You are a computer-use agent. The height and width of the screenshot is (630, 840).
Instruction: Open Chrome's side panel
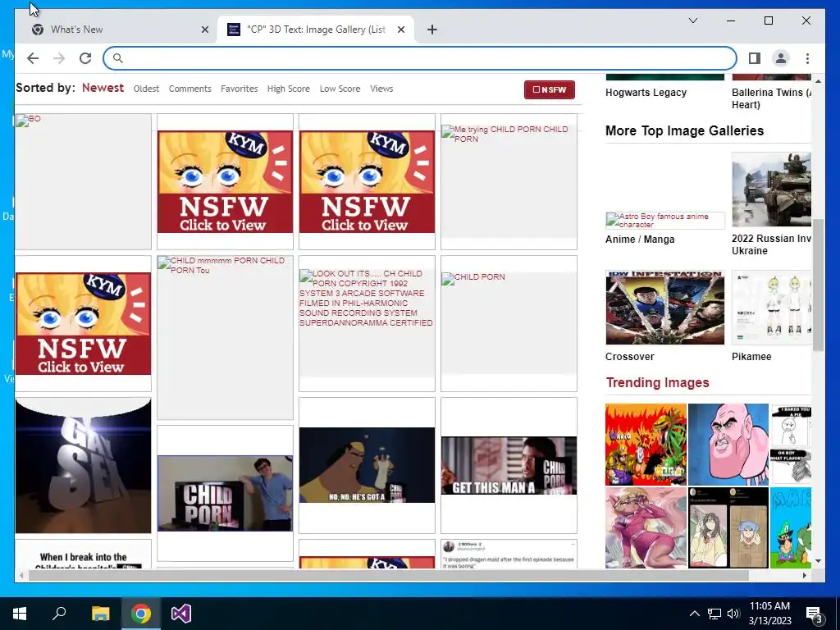click(755, 58)
